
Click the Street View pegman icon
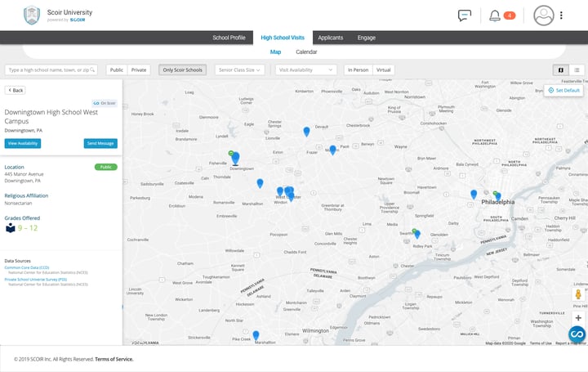(578, 295)
